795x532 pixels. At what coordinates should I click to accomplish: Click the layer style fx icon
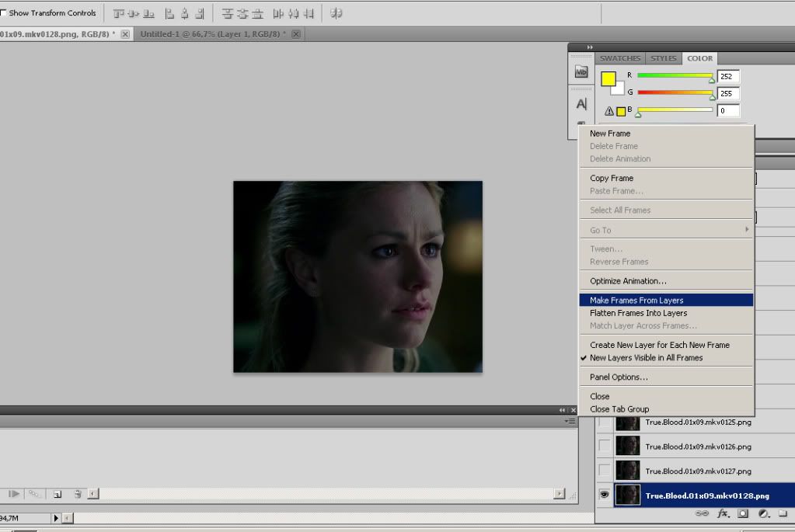(x=723, y=513)
